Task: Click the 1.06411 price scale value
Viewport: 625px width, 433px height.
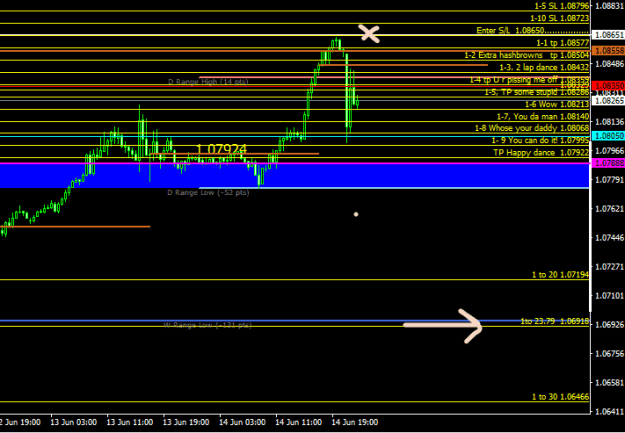Action: click(609, 411)
